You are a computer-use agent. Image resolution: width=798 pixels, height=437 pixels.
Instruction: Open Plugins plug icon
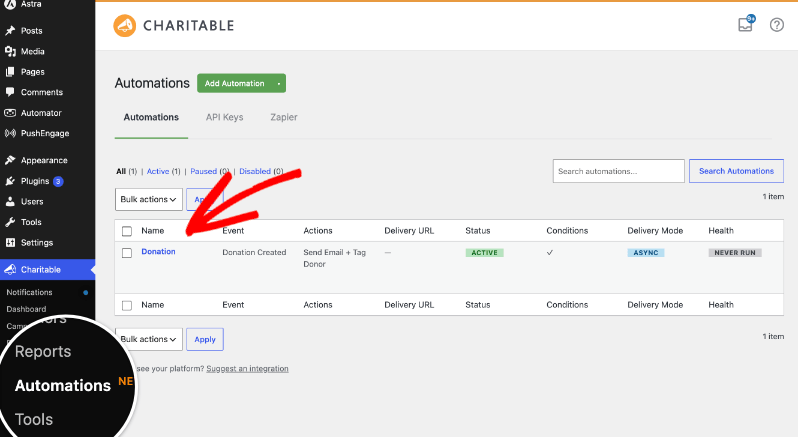[x=10, y=181]
